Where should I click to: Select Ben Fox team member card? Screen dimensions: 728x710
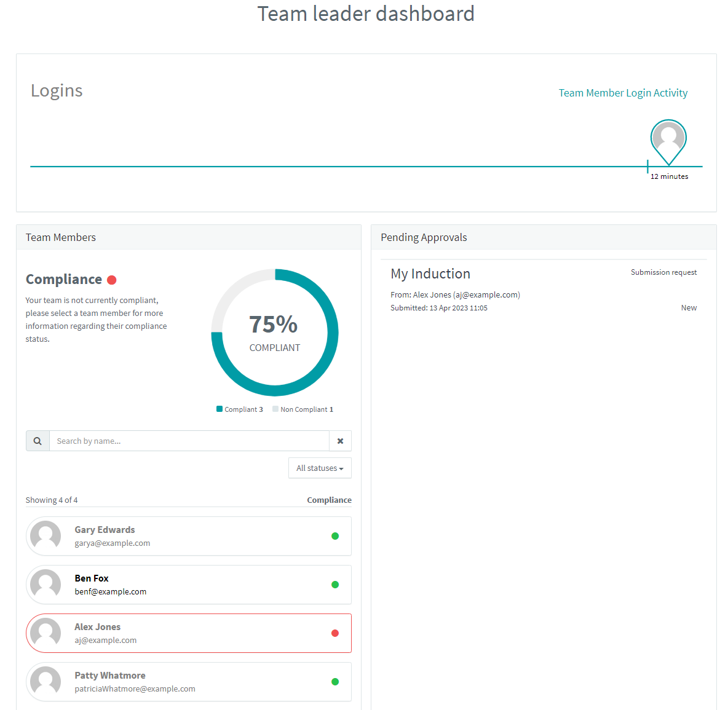189,585
